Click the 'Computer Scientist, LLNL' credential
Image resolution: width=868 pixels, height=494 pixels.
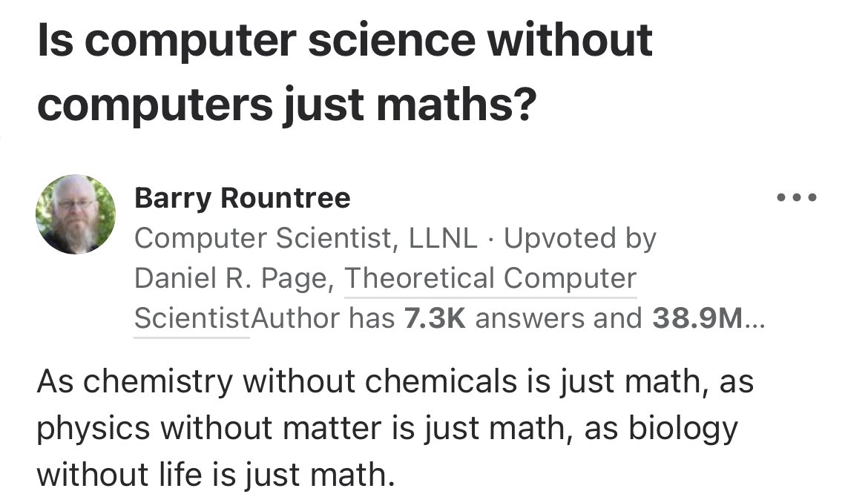[306, 238]
